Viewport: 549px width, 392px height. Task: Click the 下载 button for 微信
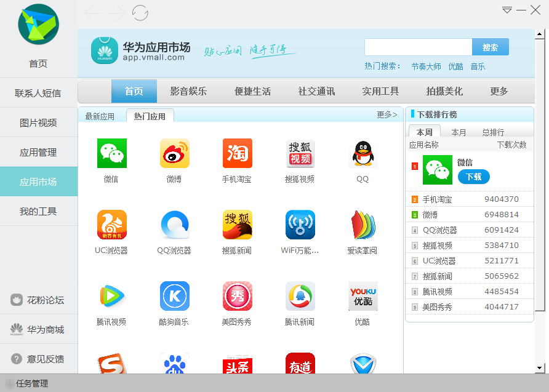(474, 177)
